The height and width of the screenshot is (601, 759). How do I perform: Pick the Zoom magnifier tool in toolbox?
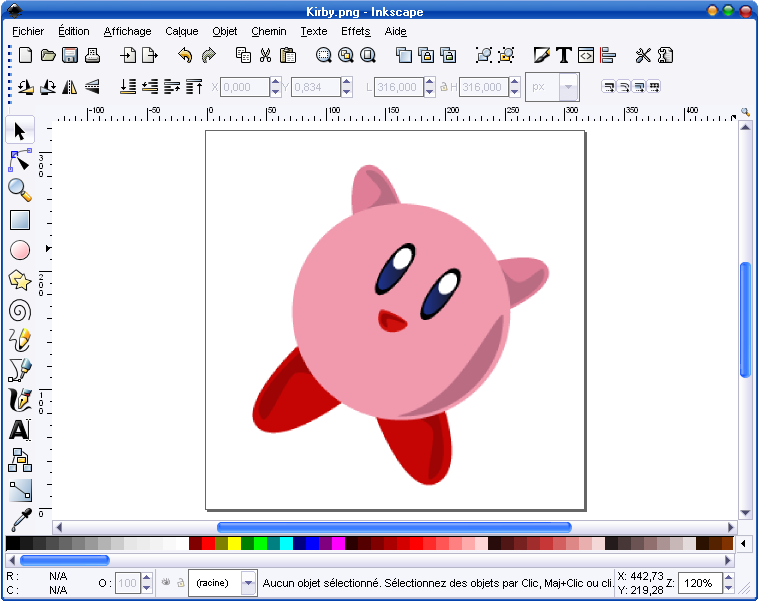point(20,190)
